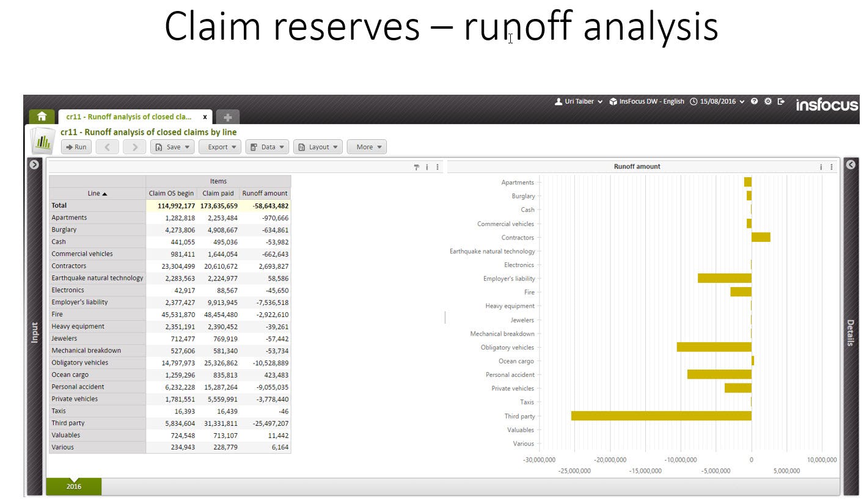Image resolution: width=864 pixels, height=504 pixels.
Task: Select InsFocus DW - English repository
Action: (646, 101)
